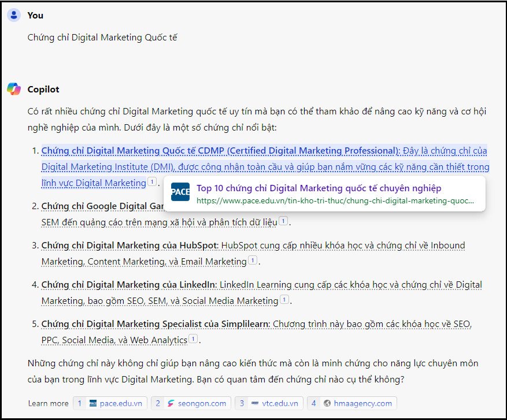Click the Copilot logo icon
The height and width of the screenshot is (420, 507).
14,89
